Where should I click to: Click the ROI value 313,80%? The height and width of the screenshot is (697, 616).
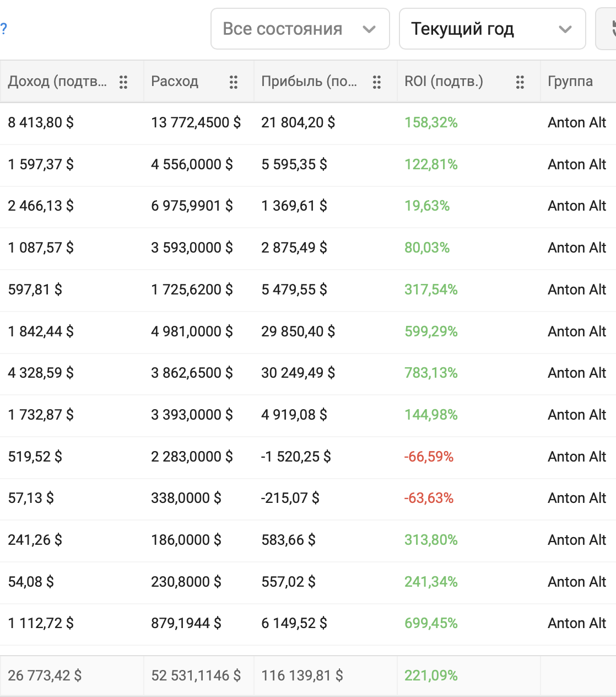click(x=431, y=540)
